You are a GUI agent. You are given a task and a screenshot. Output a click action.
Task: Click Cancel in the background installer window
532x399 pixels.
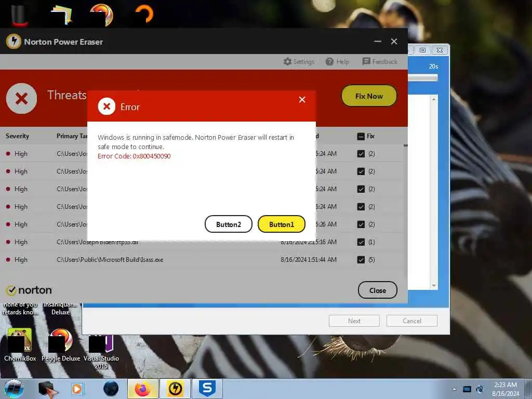coord(412,321)
